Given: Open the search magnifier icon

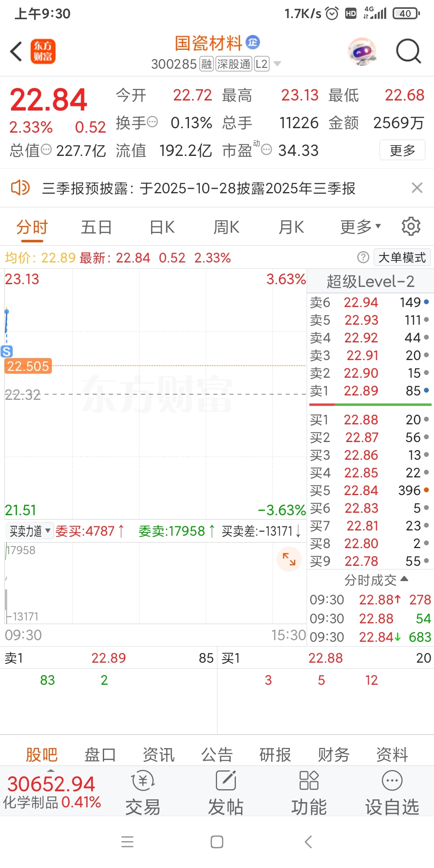Looking at the screenshot, I should tap(408, 51).
